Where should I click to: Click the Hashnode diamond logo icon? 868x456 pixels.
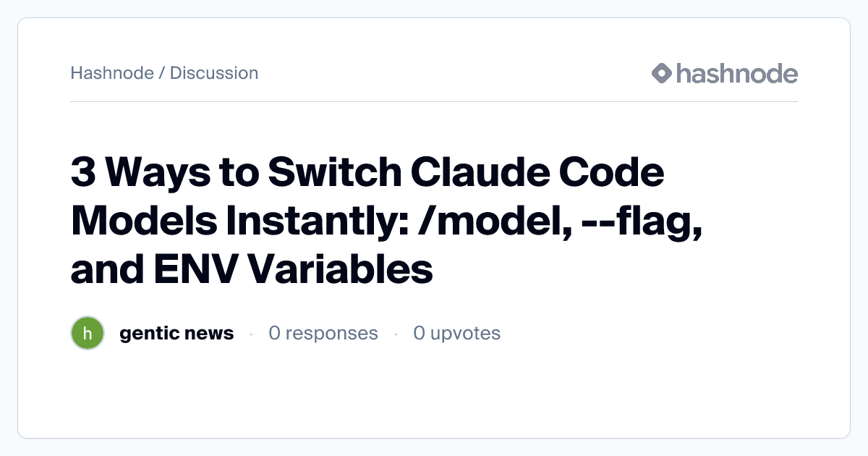(662, 73)
